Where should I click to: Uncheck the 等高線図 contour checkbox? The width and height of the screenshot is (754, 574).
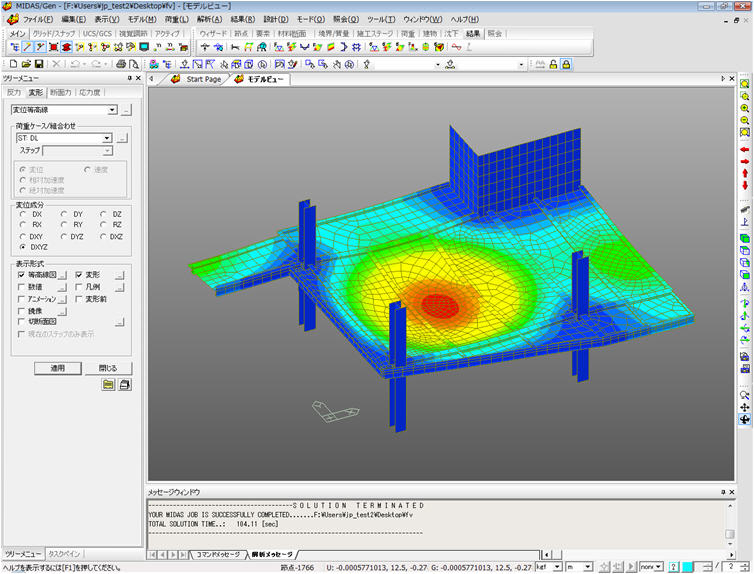point(21,275)
